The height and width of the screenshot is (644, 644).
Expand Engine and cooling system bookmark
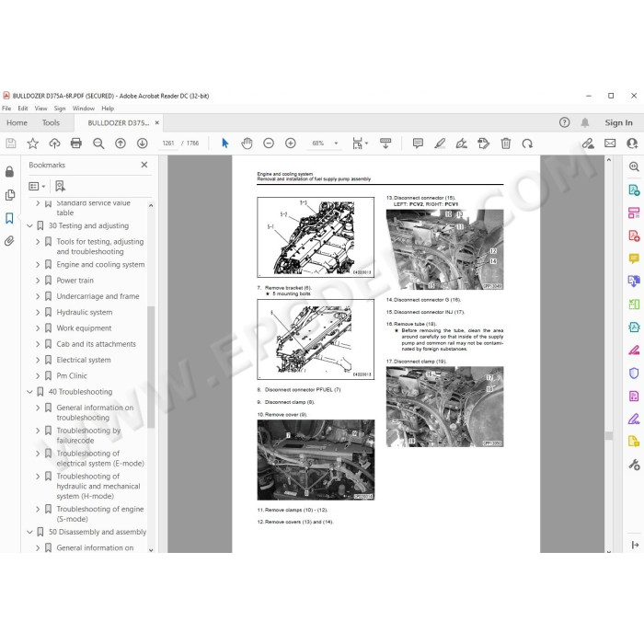[38, 265]
